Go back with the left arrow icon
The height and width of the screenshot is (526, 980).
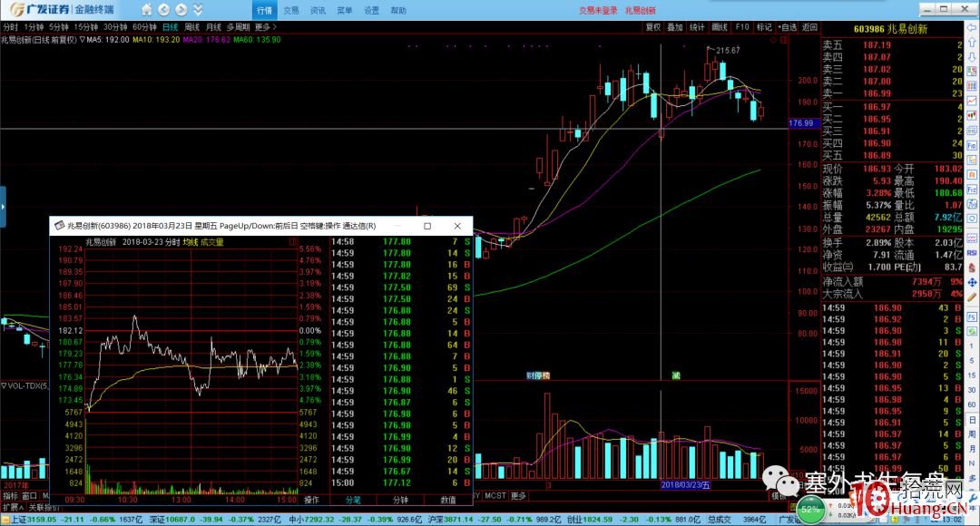(x=163, y=9)
